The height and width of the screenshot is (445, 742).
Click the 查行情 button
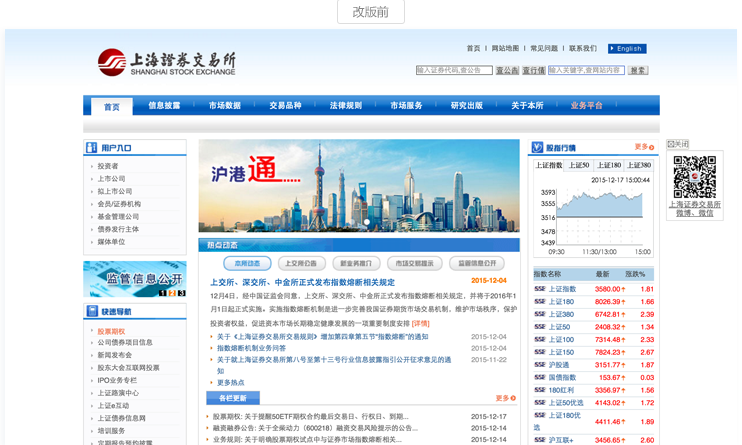[x=534, y=71]
